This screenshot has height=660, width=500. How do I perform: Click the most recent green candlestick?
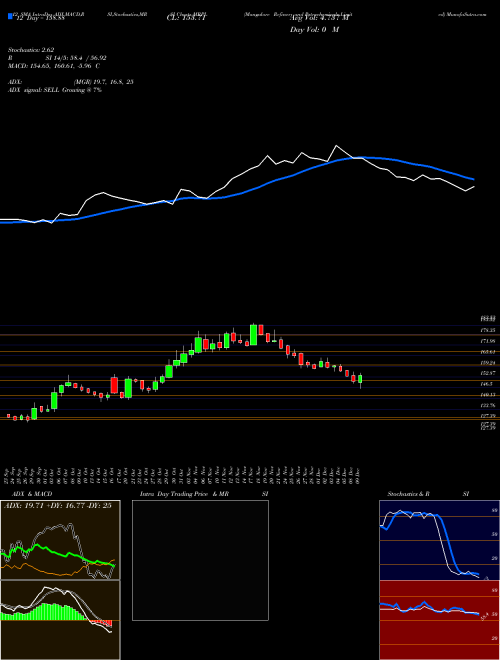(x=360, y=379)
